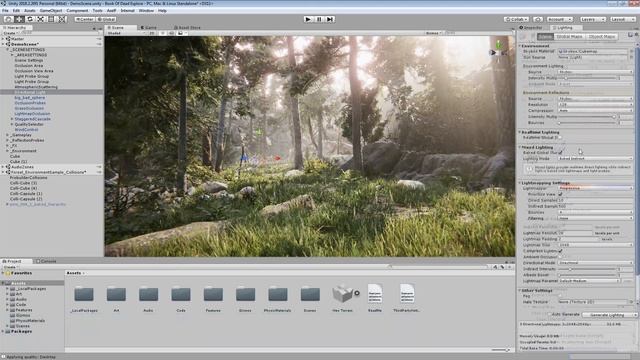
Task: Open Shaded draw mode dropdown
Action: click(125, 33)
